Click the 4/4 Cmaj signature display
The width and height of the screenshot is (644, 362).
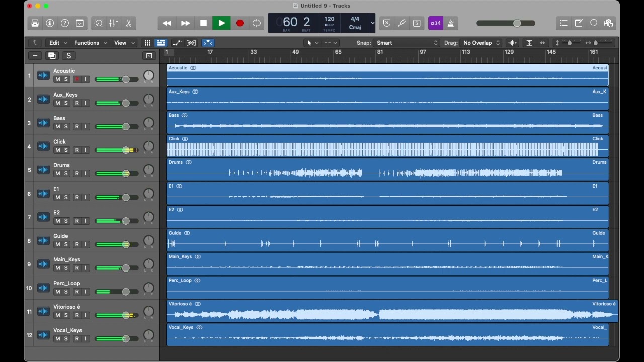355,23
